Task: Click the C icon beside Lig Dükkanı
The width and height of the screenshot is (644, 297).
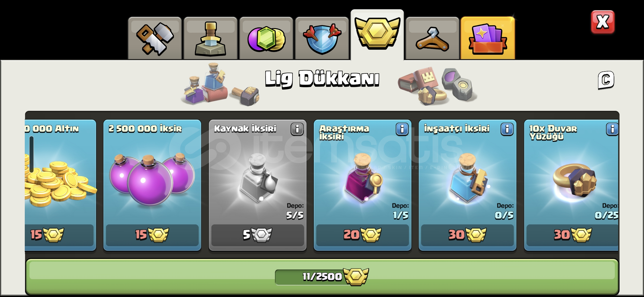Action: coord(606,80)
